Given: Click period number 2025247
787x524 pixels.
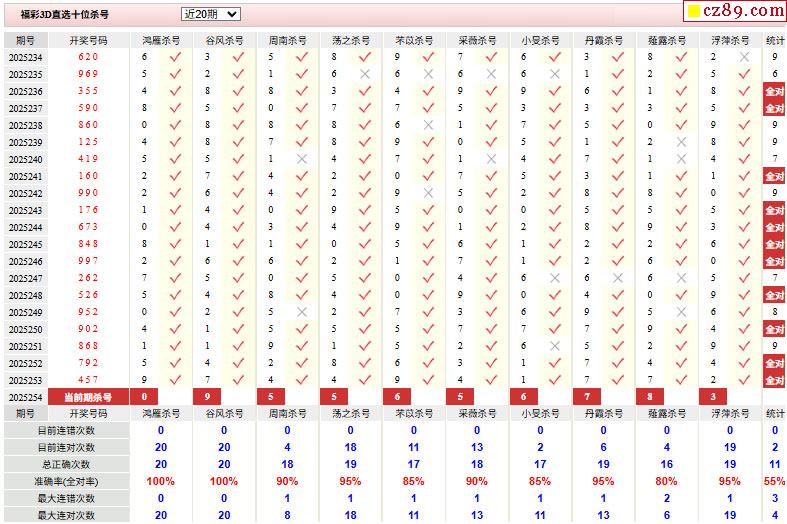Looking at the screenshot, I should coord(26,278).
